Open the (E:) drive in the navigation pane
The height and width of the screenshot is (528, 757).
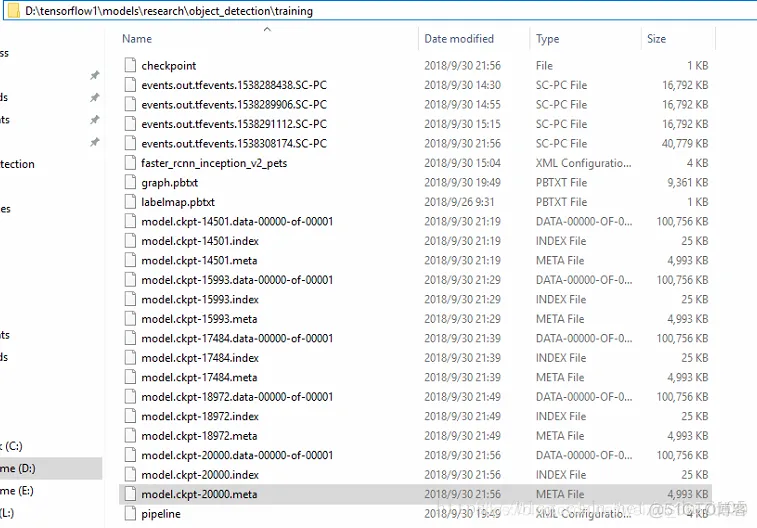click(x=17, y=491)
